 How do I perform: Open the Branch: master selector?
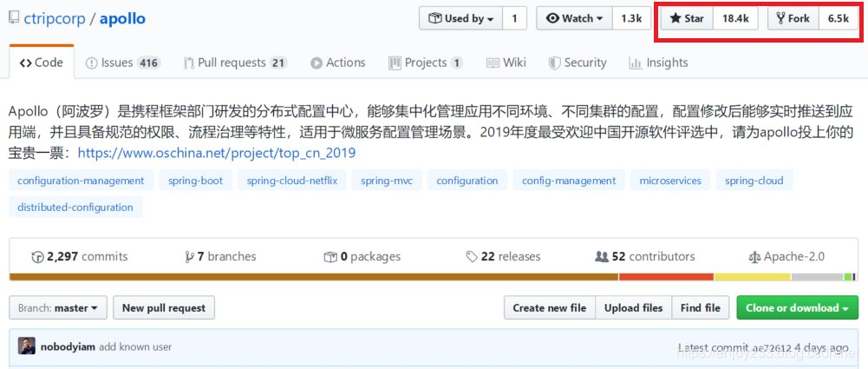click(59, 307)
